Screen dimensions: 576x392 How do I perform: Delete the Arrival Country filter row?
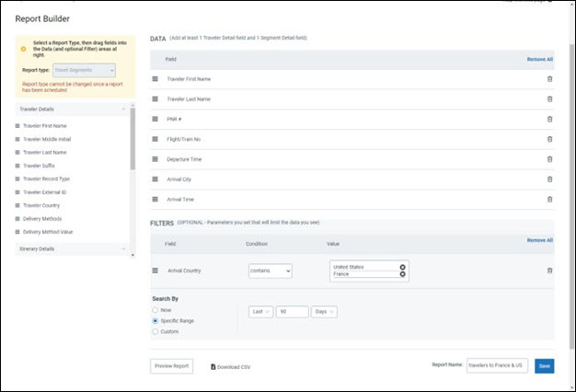point(549,271)
